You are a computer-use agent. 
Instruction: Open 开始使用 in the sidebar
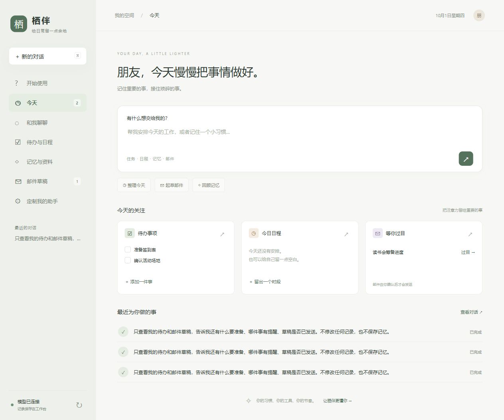coord(48,83)
